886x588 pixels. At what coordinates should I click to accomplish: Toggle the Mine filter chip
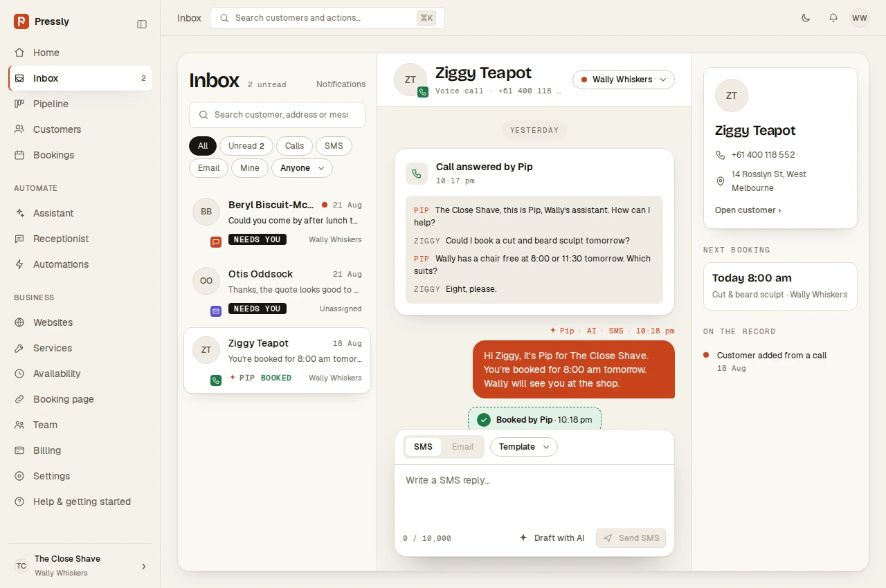click(250, 168)
